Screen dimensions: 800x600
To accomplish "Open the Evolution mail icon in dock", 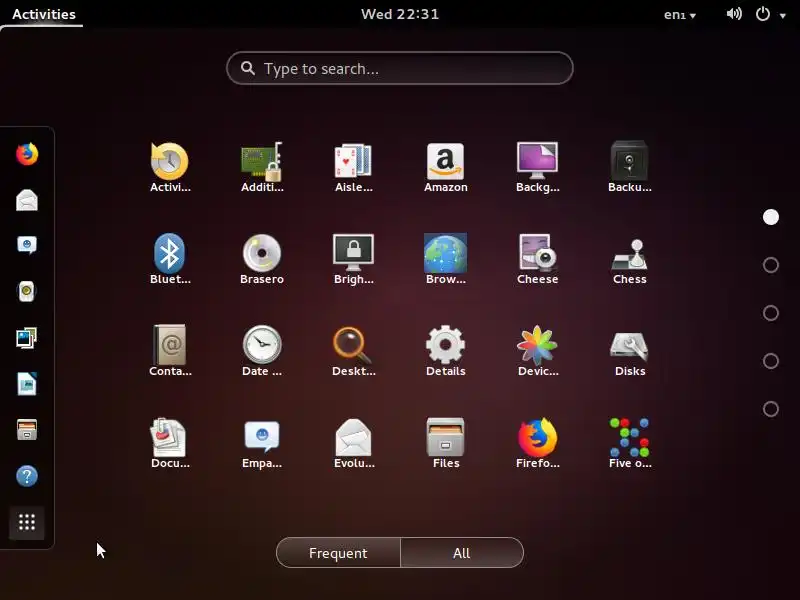I will [27, 200].
